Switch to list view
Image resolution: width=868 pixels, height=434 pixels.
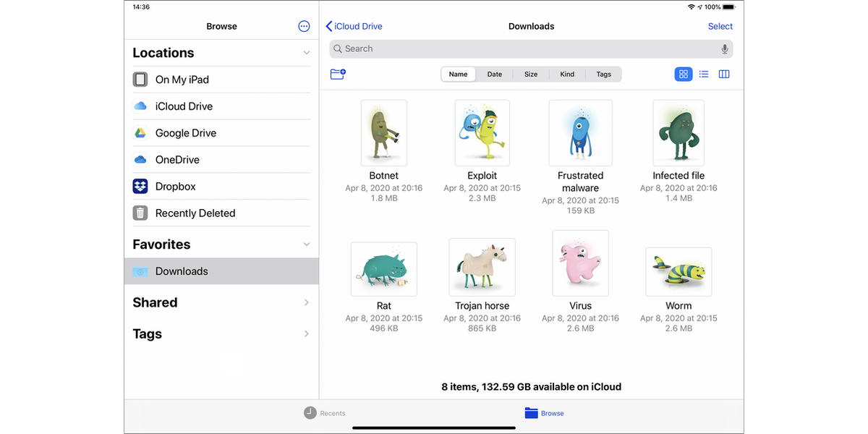coord(704,74)
